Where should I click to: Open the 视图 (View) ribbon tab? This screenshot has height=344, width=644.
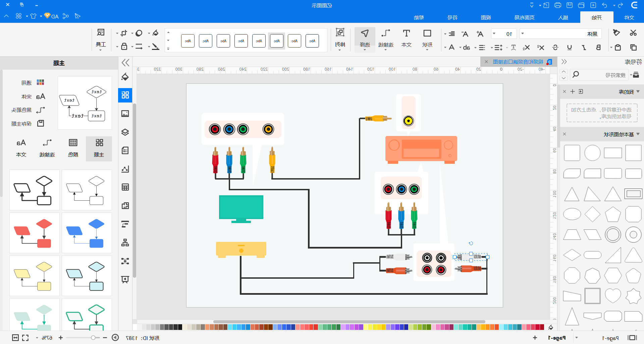click(x=486, y=17)
